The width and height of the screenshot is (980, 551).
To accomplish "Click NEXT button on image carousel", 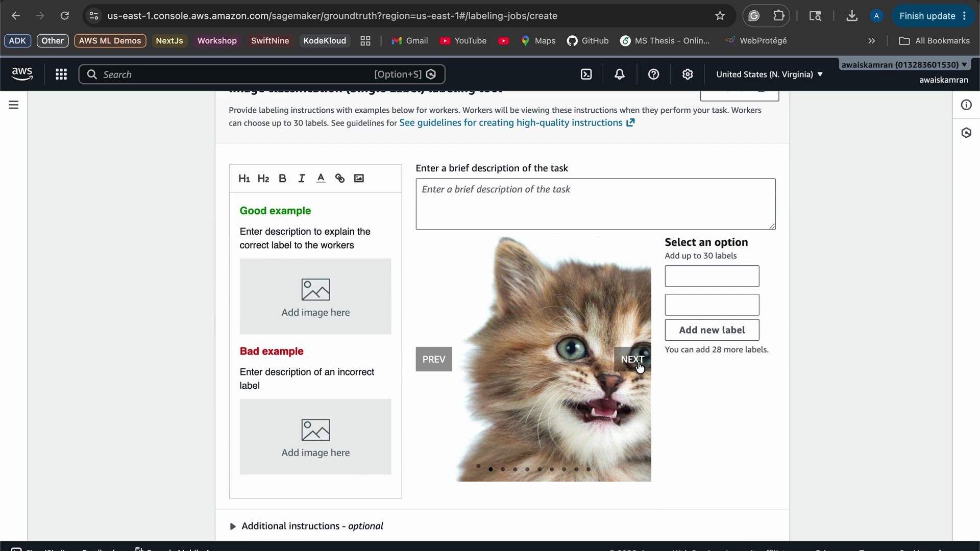I will (x=632, y=360).
